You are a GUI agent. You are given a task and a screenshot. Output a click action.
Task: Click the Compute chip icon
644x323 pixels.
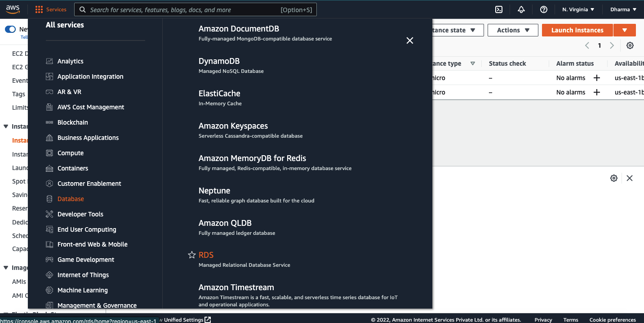click(x=49, y=153)
